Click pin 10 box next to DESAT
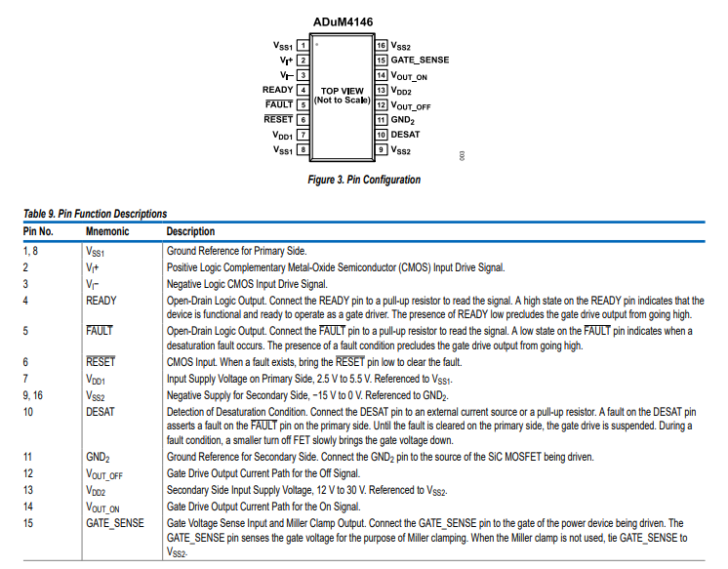This screenshot has height=569, width=728. [382, 135]
